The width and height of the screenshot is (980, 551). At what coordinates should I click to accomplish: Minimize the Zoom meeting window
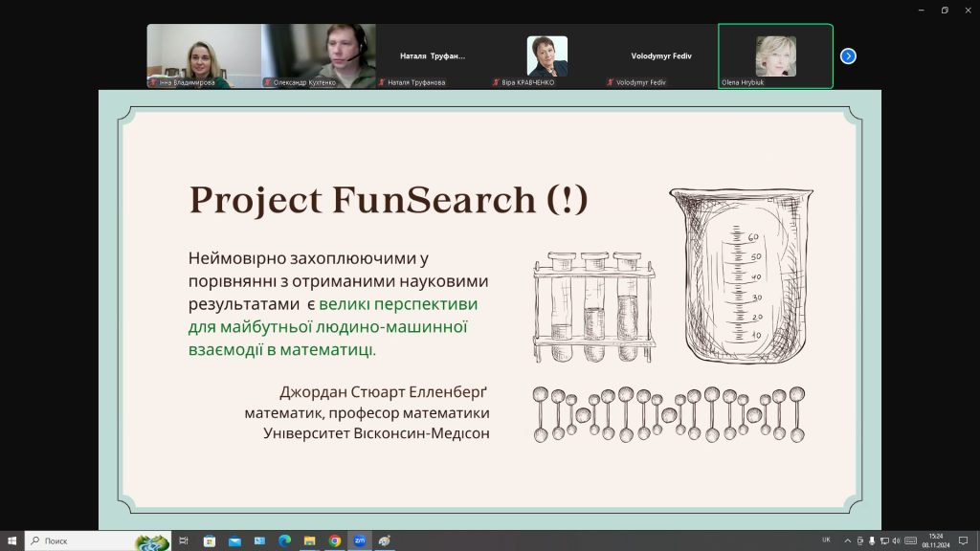[x=922, y=10]
